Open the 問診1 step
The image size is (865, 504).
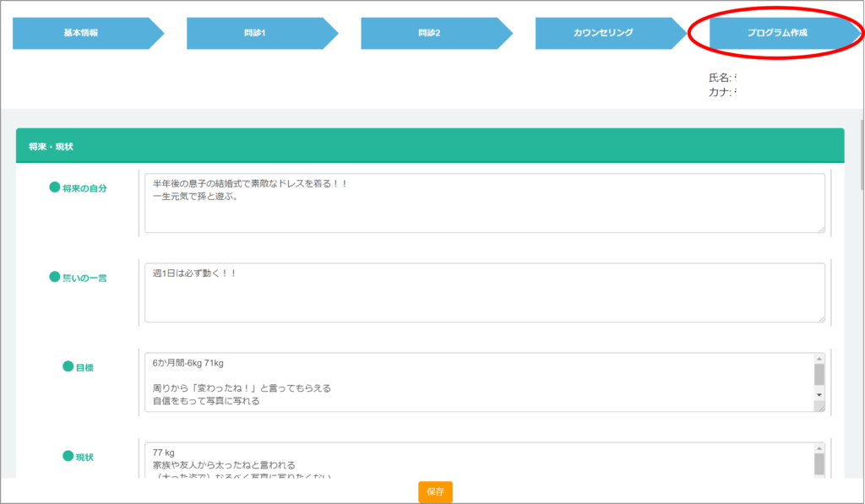(256, 33)
